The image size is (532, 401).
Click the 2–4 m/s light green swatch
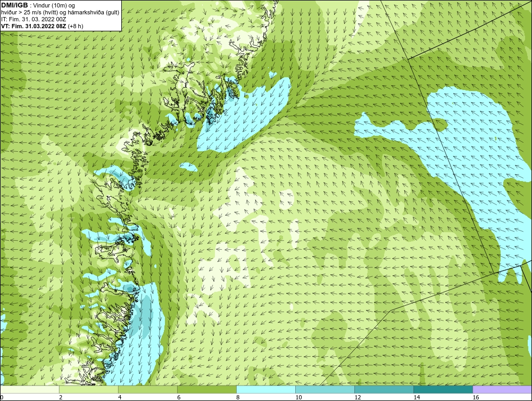coord(89,389)
